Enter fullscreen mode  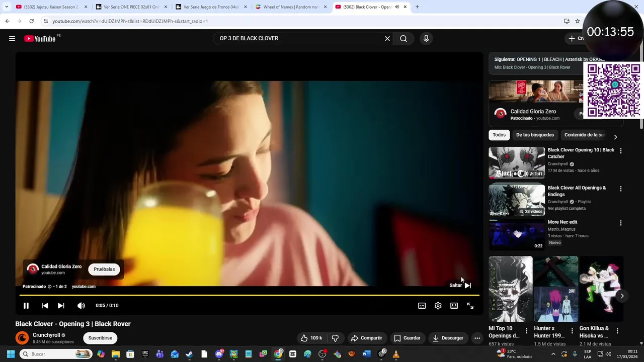[x=470, y=306]
